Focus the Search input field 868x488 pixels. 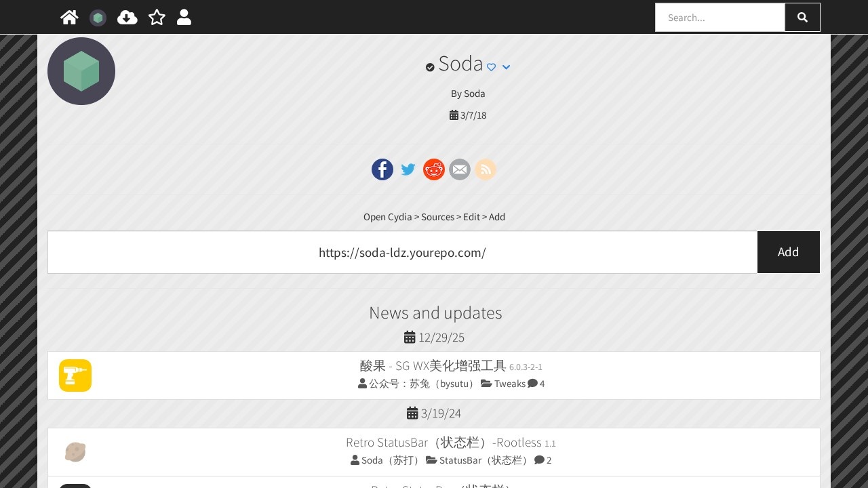point(719,18)
